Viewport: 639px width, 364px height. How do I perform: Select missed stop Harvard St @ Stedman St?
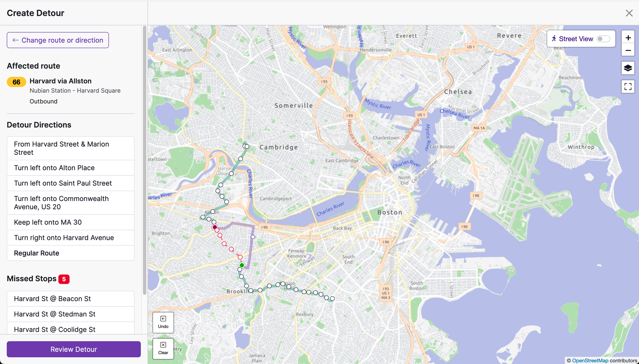(71, 314)
